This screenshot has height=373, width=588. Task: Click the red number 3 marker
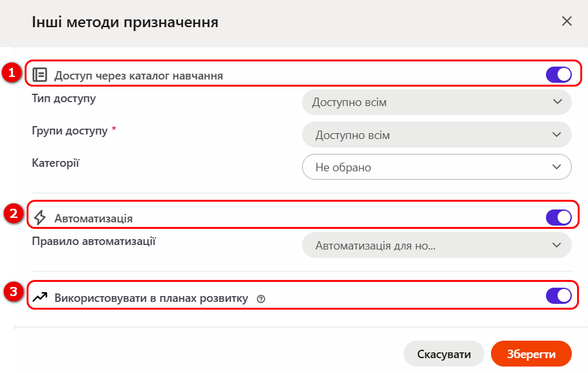click(x=14, y=292)
